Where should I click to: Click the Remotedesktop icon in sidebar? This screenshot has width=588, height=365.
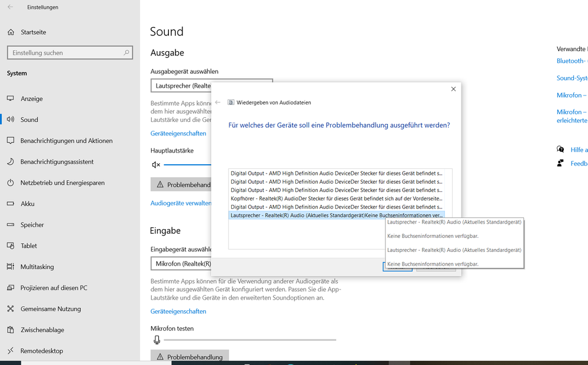11,351
